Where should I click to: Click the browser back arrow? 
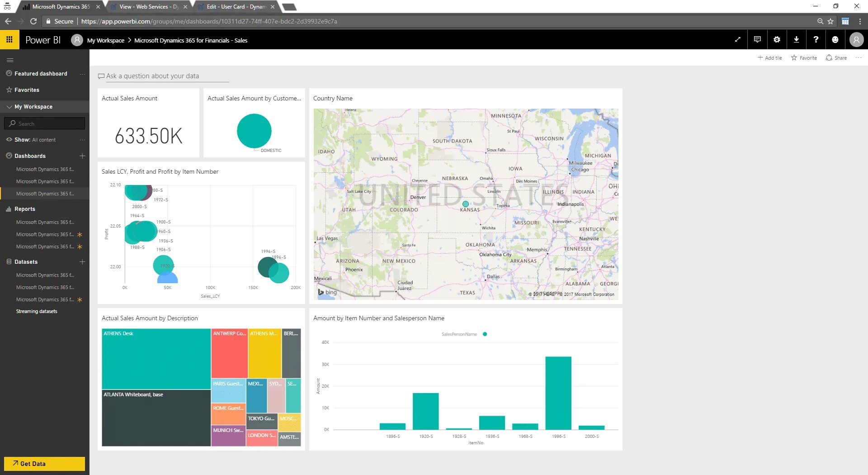coord(8,21)
